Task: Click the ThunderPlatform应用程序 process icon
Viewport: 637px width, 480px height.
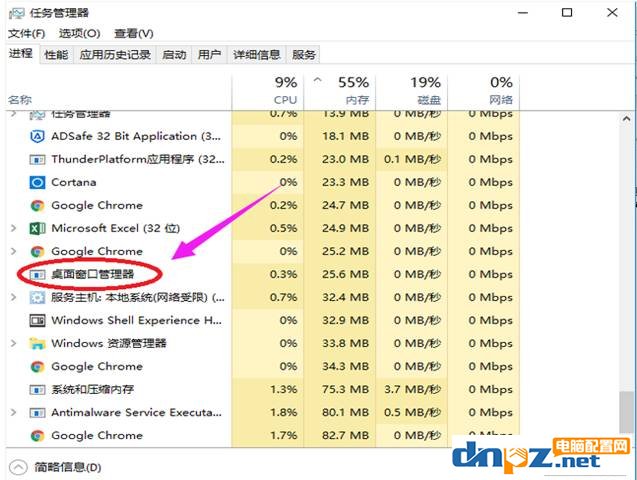Action: pyautogui.click(x=37, y=160)
